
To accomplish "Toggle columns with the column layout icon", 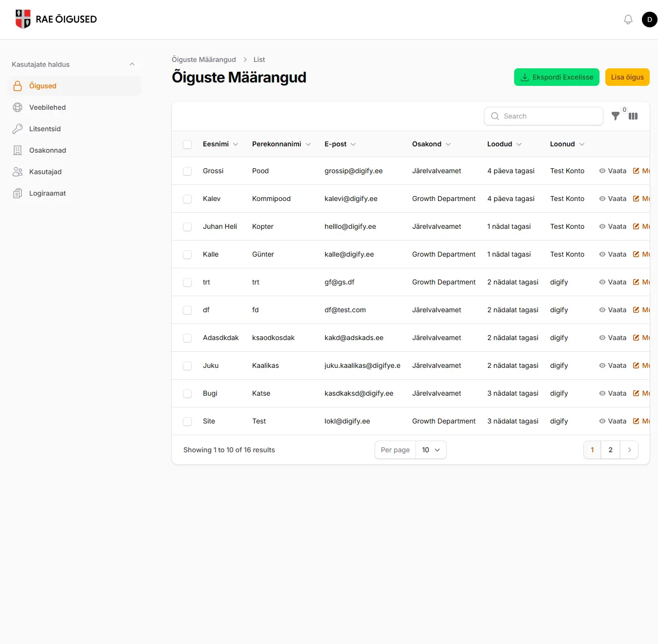I will [633, 116].
